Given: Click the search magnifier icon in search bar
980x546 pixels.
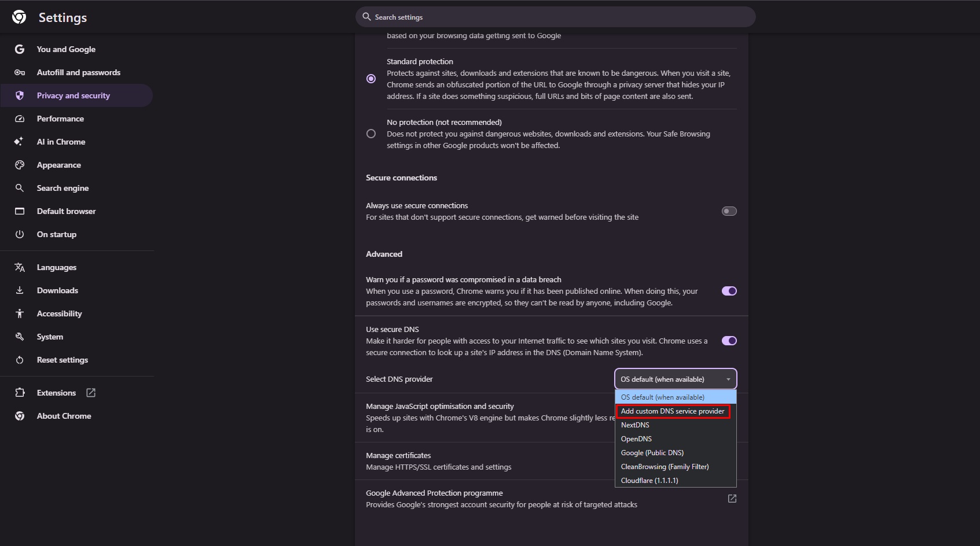Looking at the screenshot, I should [366, 17].
